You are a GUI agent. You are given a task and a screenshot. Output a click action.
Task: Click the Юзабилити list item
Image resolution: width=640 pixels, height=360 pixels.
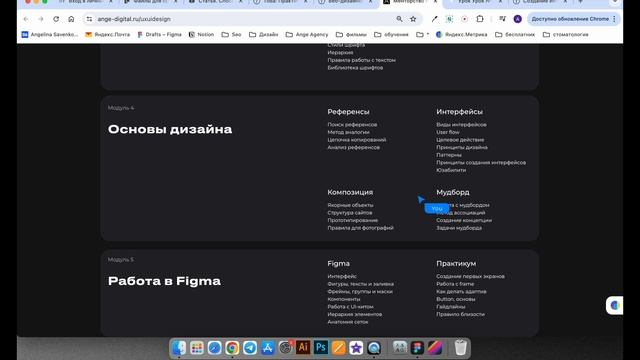pyautogui.click(x=451, y=170)
